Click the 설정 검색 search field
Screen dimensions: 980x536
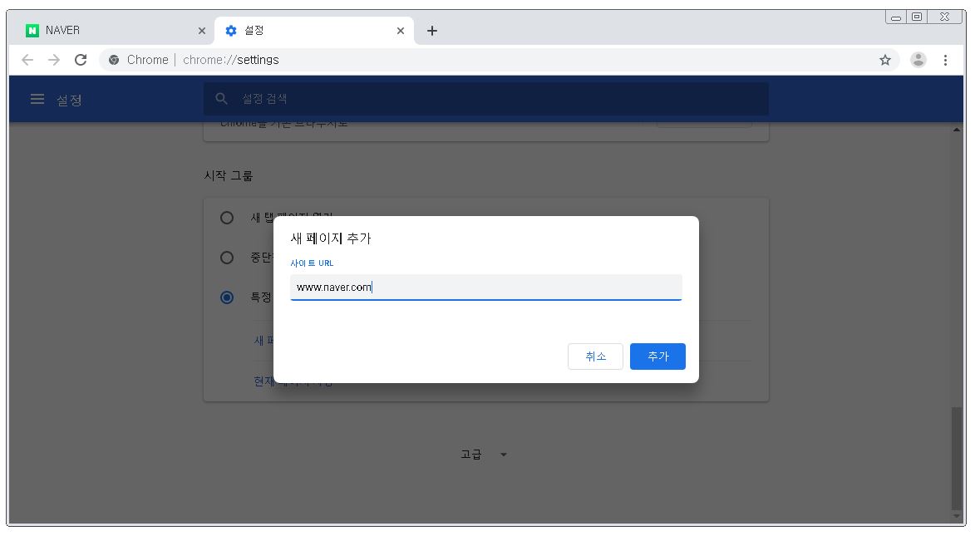click(486, 99)
